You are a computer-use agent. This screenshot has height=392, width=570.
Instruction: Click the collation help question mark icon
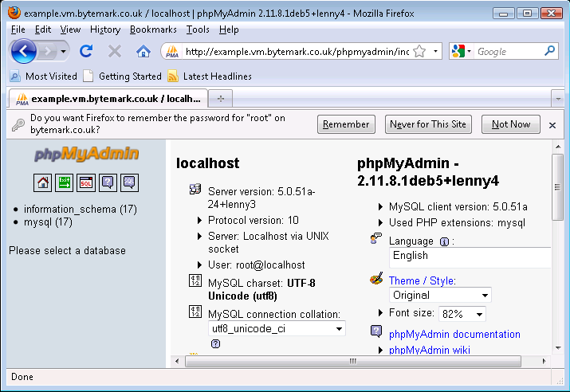tap(215, 343)
